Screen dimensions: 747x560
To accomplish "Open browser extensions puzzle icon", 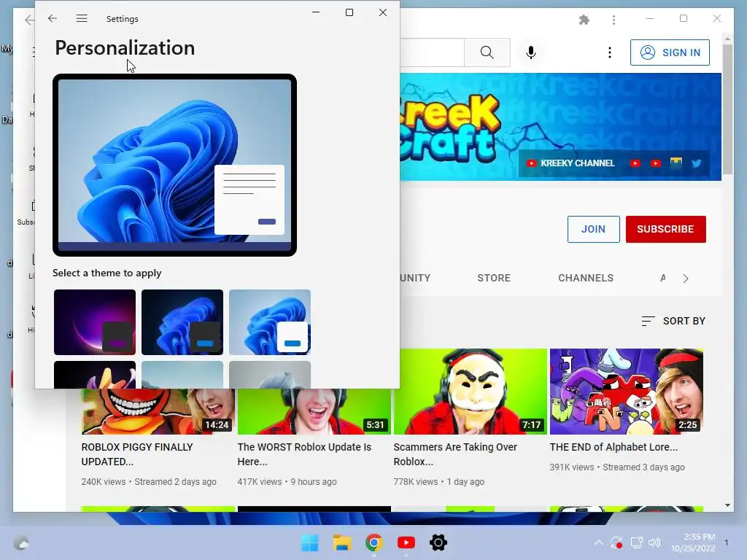I will coord(584,20).
